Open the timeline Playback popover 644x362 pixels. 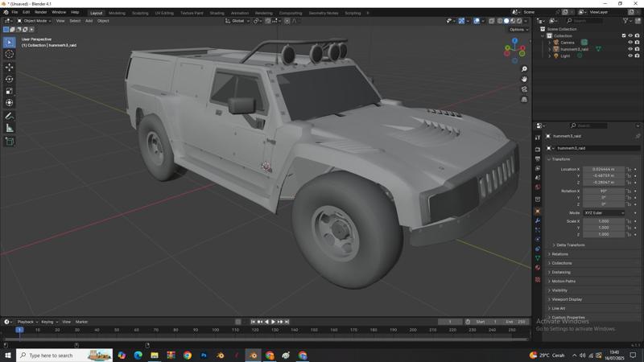pos(27,322)
